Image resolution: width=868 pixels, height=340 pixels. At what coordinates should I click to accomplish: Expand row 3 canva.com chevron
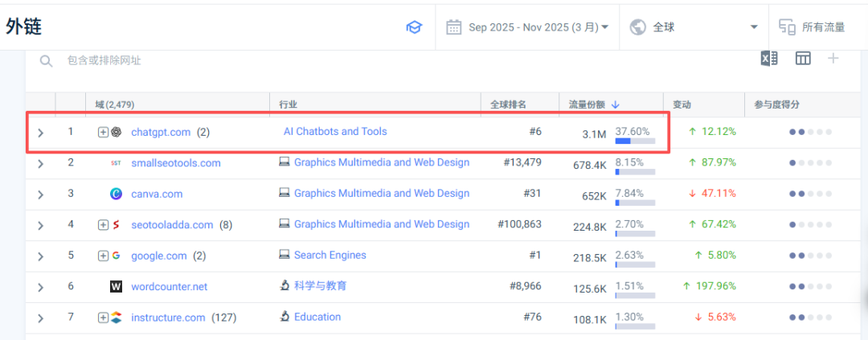40,195
